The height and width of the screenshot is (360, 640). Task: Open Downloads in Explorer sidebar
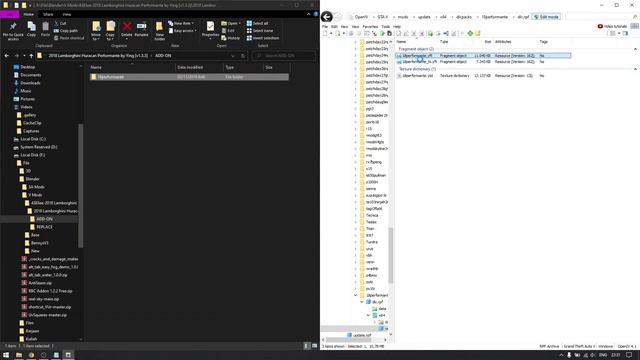coord(30,83)
